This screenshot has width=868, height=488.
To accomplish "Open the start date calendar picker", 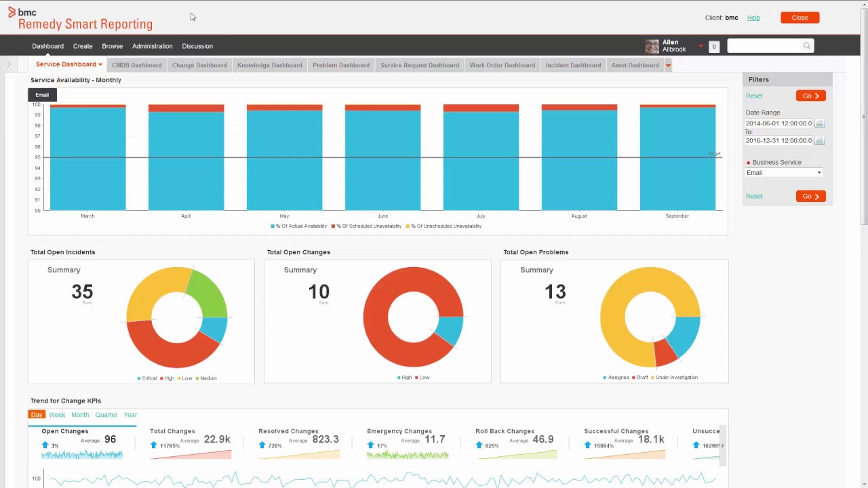I will point(819,124).
